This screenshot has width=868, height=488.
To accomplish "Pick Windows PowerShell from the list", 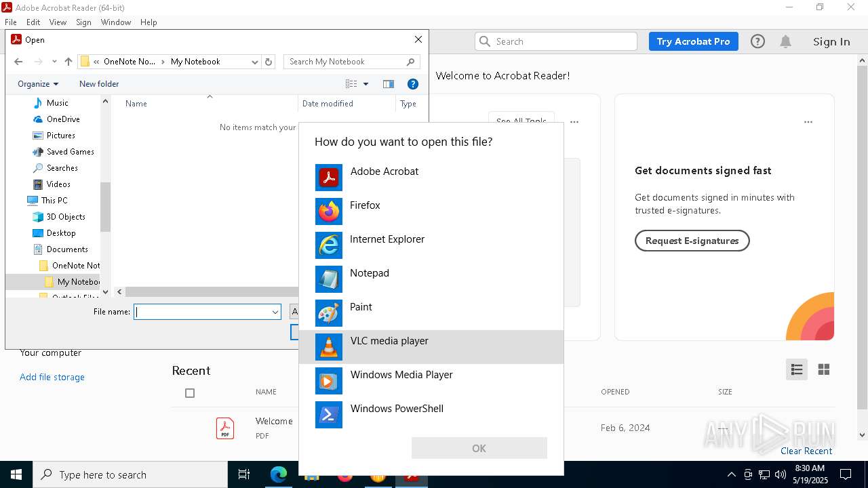I will coord(431,415).
